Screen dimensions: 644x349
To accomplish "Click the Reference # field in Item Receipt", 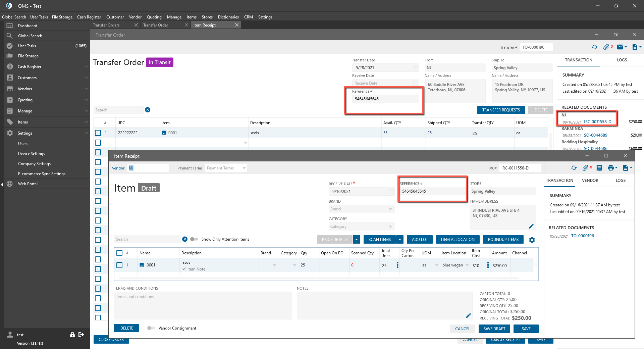I will point(432,191).
